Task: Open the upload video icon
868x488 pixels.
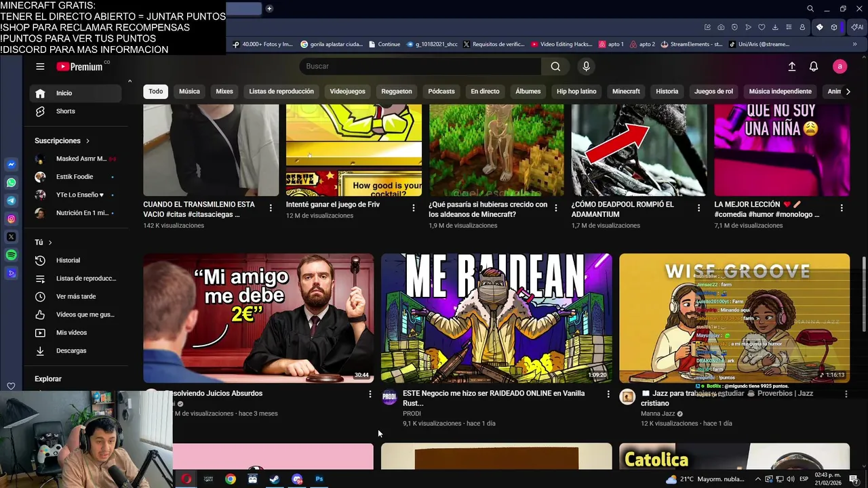Action: (791, 66)
